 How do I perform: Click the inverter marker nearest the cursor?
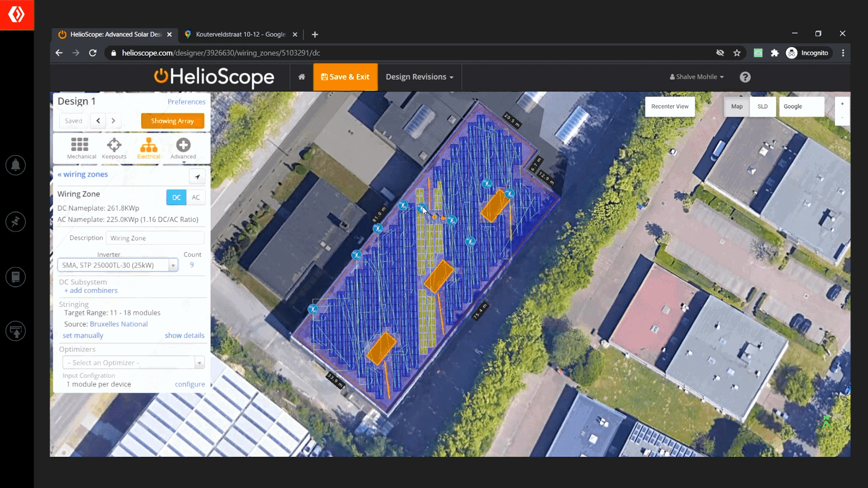point(422,207)
